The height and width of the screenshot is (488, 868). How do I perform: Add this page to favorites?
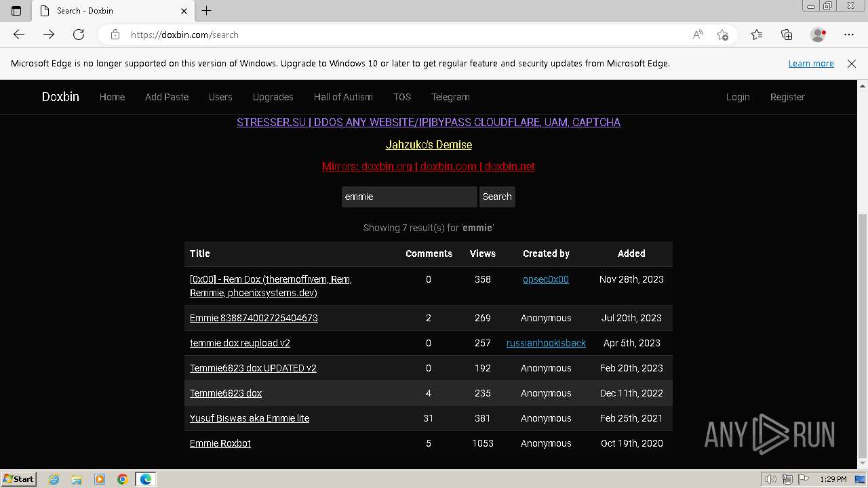(722, 35)
